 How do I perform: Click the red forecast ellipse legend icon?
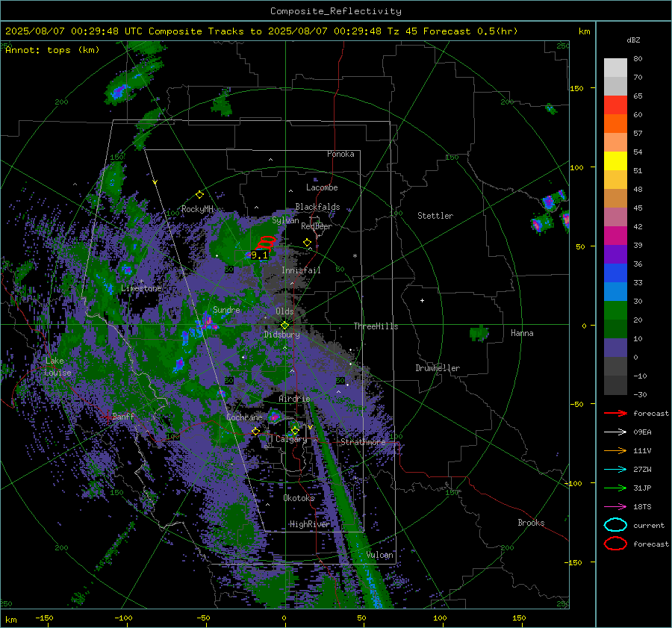click(x=615, y=544)
